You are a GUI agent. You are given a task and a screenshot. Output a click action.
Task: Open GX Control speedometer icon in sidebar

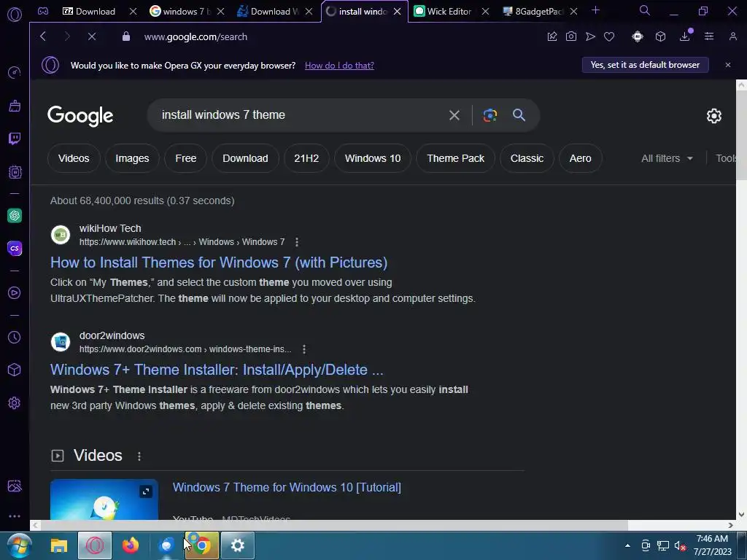click(15, 72)
